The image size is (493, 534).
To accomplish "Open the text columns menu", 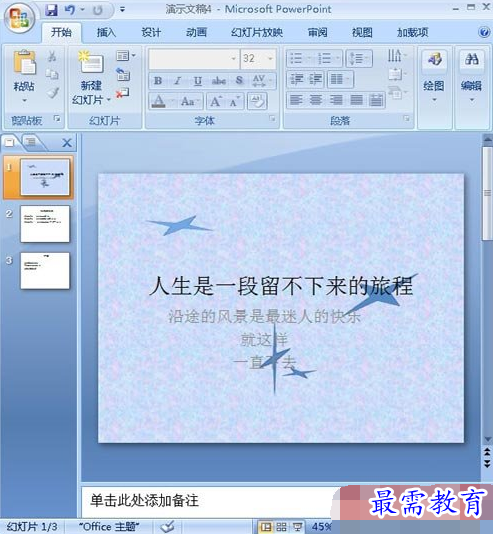I will (x=340, y=79).
